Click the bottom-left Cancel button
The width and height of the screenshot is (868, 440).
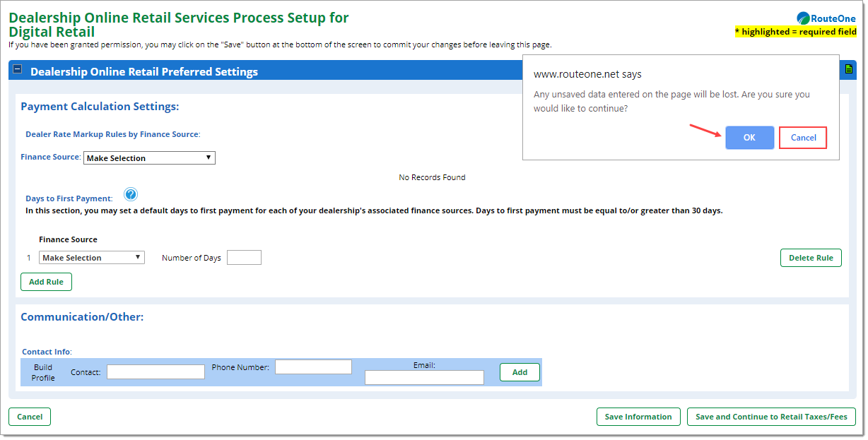click(x=30, y=417)
